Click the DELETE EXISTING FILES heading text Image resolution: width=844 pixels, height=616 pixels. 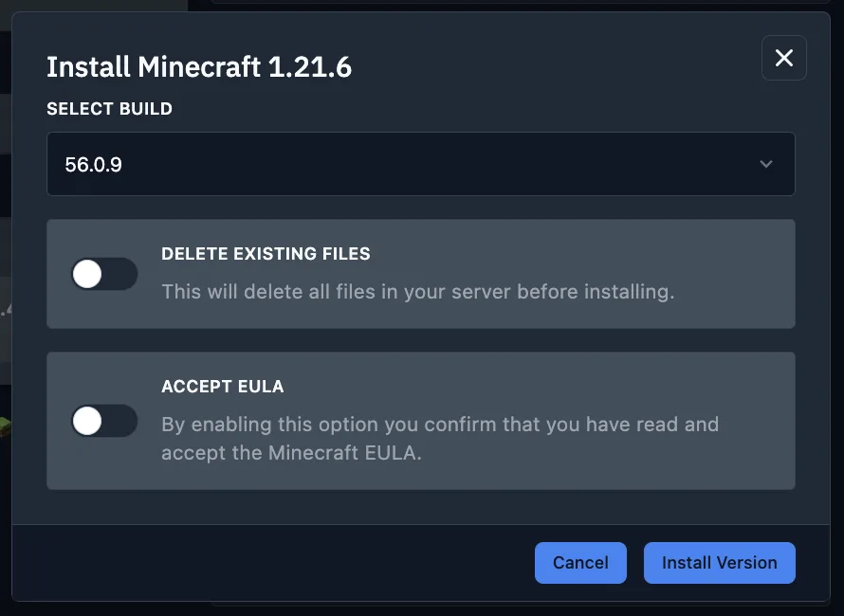point(265,253)
